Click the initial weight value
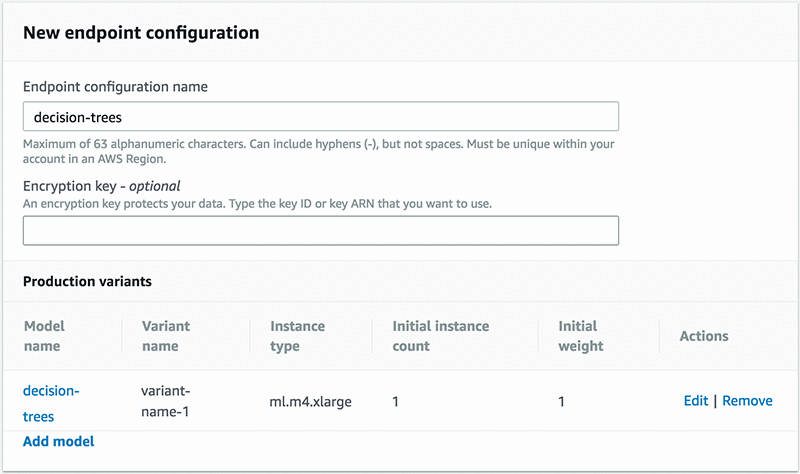Image resolution: width=800 pixels, height=474 pixels. coord(563,401)
